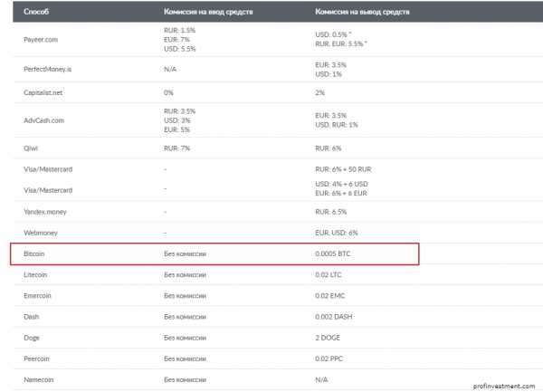Click the 0.0005 BTC withdrawal fee
543x392 pixels.
(x=333, y=253)
